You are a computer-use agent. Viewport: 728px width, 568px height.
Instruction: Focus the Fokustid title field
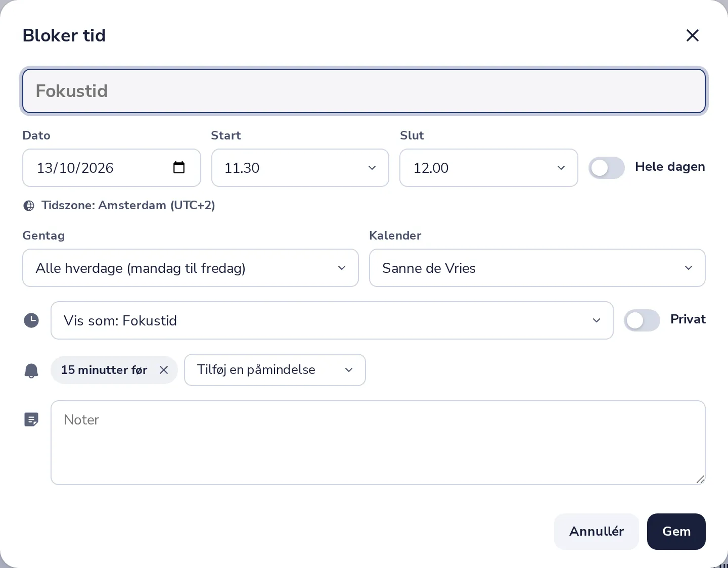click(364, 91)
